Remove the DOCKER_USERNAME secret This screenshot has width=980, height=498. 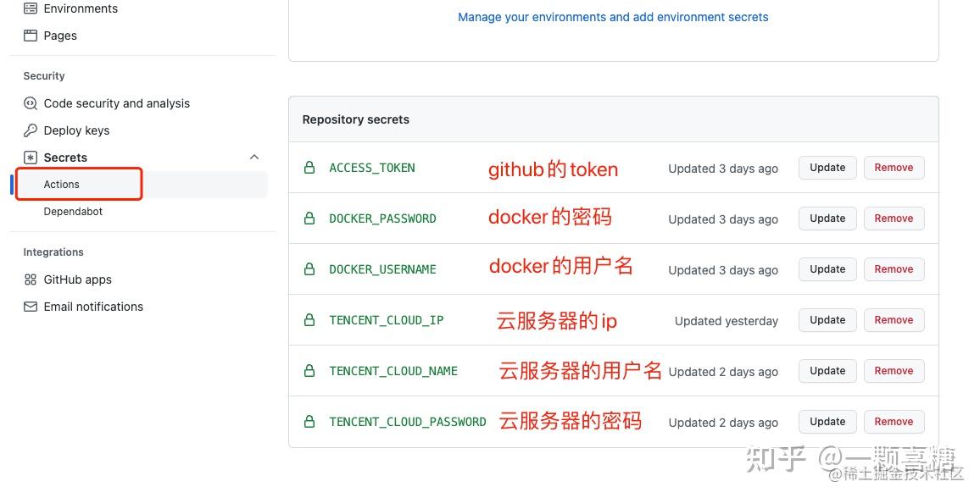click(894, 268)
